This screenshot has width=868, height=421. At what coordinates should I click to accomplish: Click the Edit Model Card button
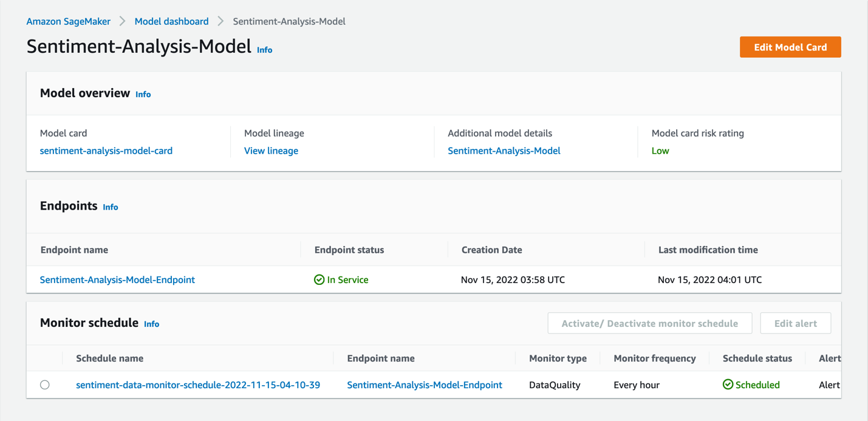pos(790,47)
